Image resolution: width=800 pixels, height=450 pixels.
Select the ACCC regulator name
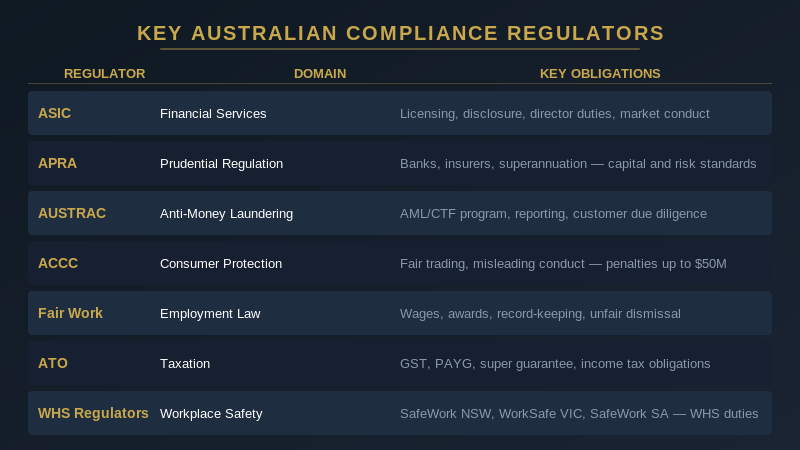tap(58, 263)
